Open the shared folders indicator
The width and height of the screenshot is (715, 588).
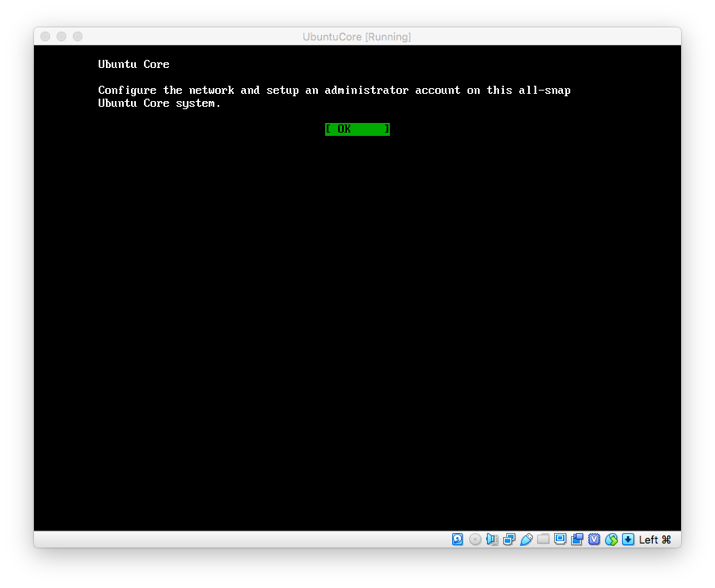click(543, 539)
